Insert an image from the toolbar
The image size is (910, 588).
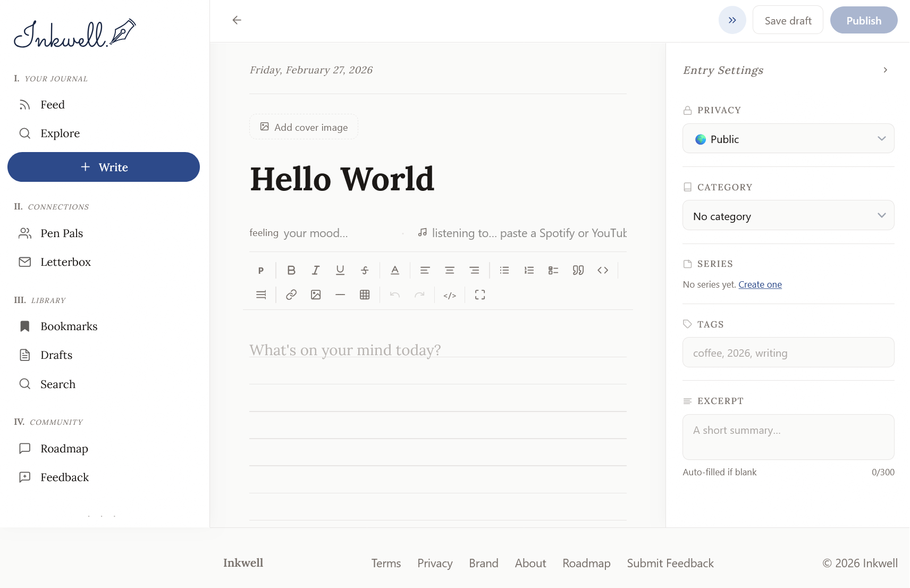[x=316, y=295]
